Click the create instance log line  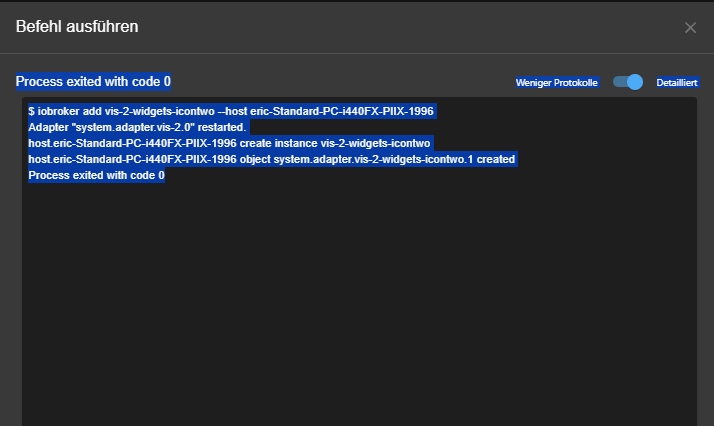(229, 143)
